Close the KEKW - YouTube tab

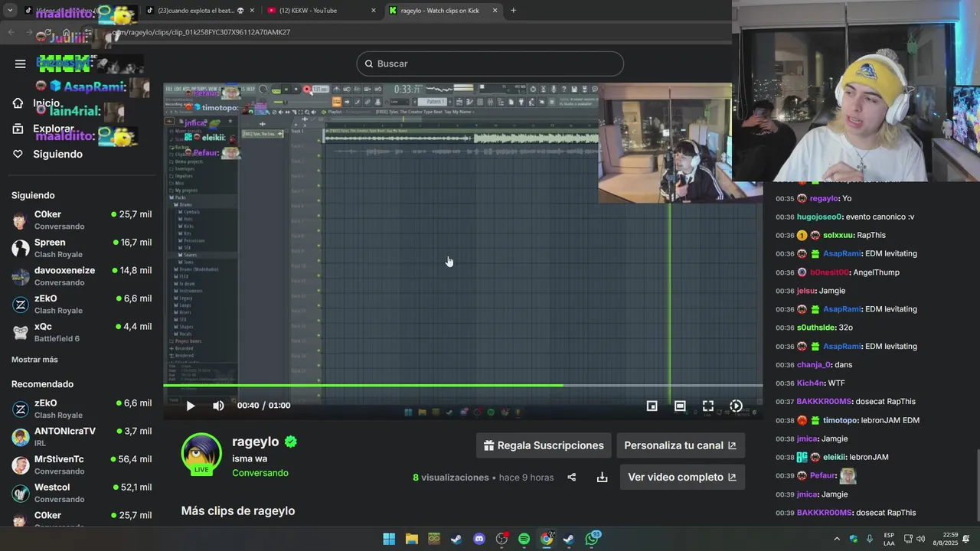[373, 11]
